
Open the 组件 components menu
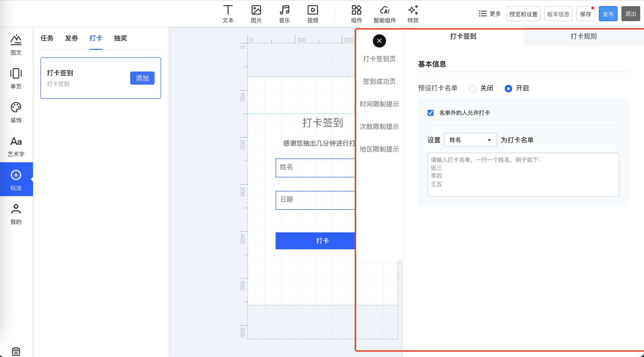pyautogui.click(x=356, y=14)
